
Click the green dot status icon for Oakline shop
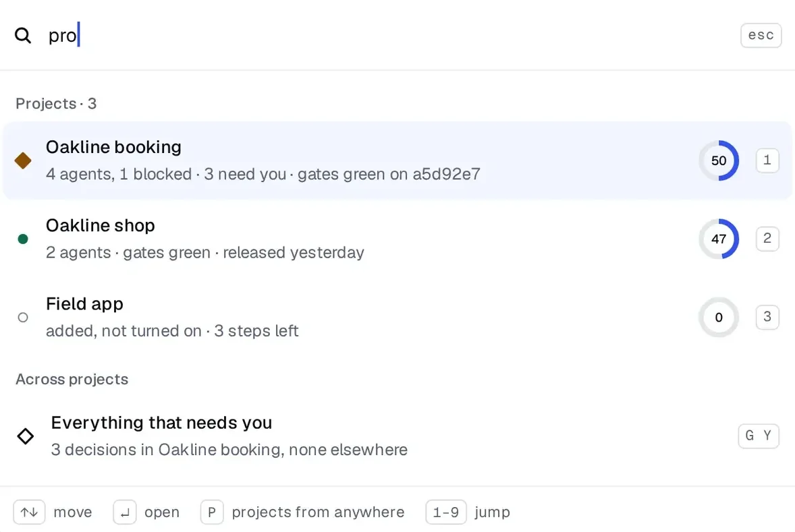click(x=23, y=239)
